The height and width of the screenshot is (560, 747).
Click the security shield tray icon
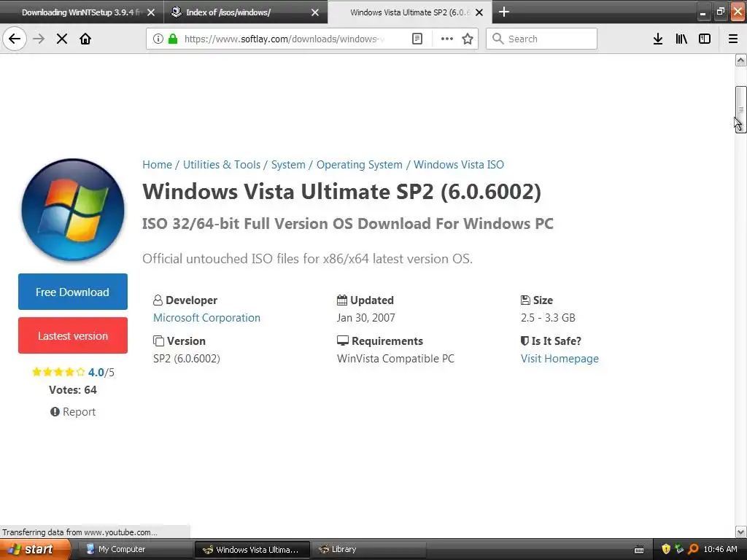(666, 550)
